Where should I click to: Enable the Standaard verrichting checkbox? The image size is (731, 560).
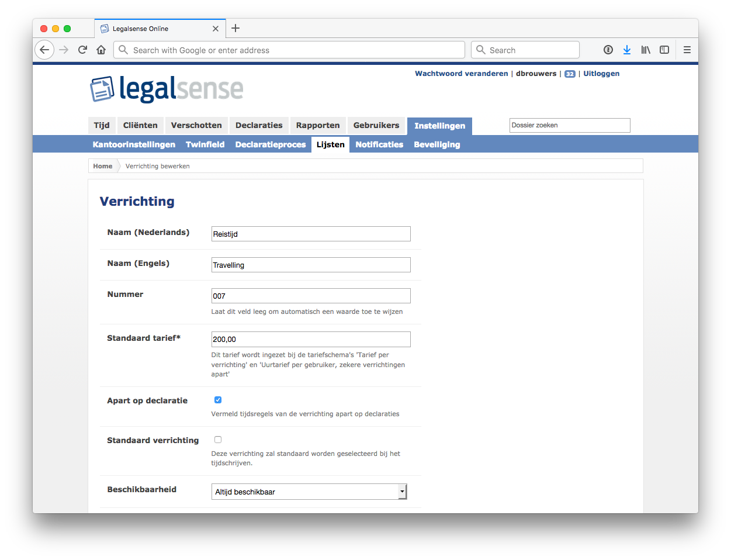coord(218,440)
